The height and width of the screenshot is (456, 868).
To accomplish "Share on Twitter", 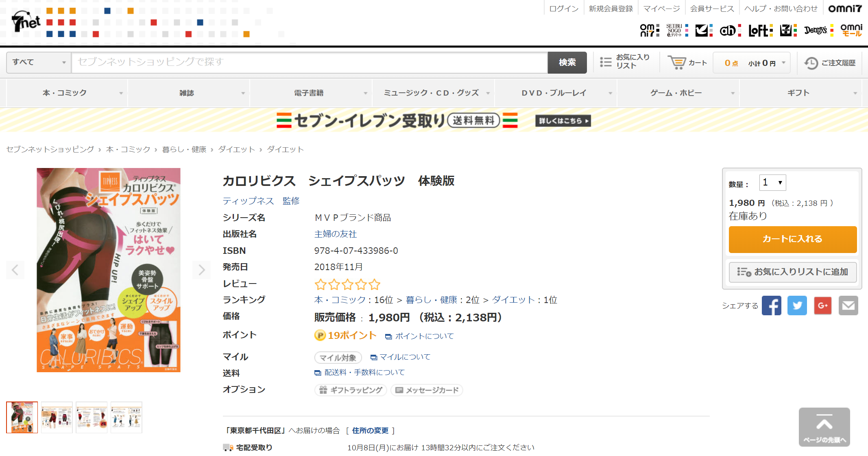I will tap(797, 305).
